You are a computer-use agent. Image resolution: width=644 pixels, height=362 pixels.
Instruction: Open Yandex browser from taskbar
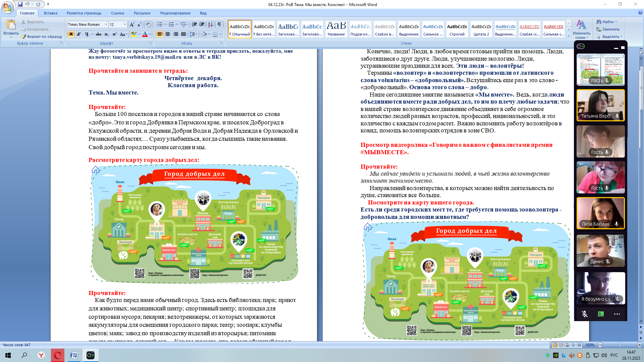pos(41,355)
